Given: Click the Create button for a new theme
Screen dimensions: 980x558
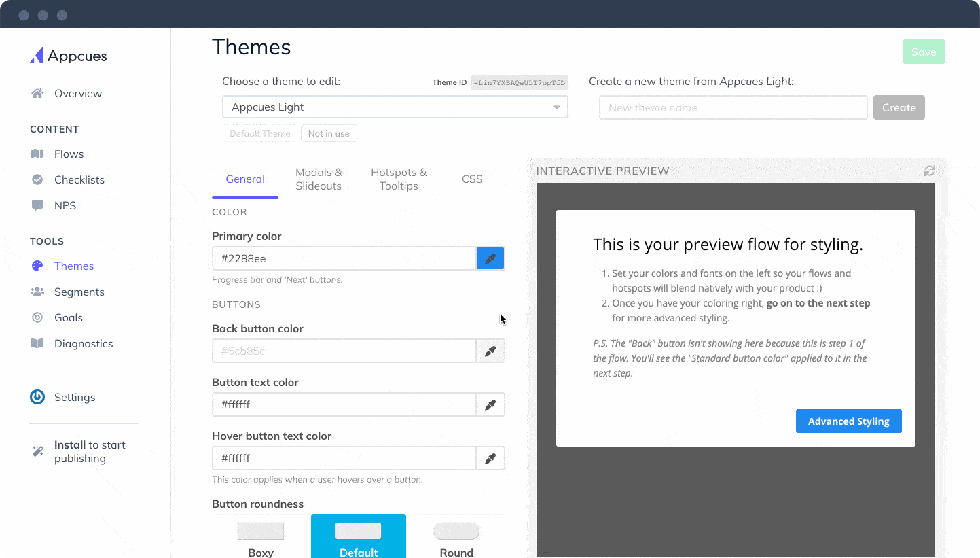Looking at the screenshot, I should tap(899, 107).
